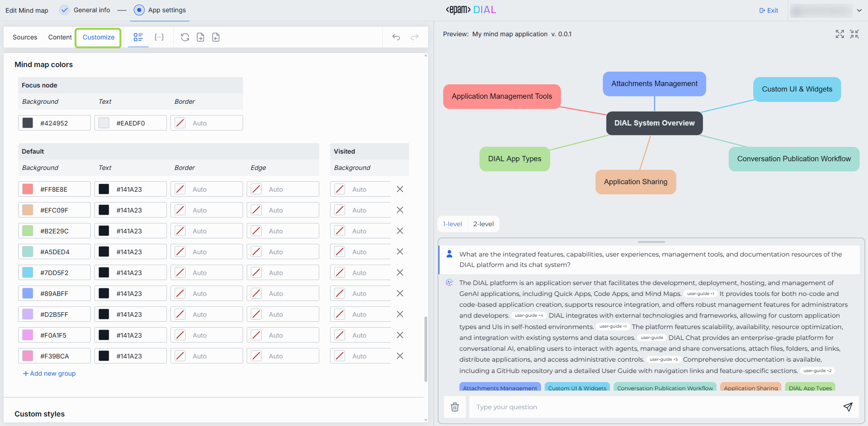Viewport: 868px width, 426px height.
Task: Click the Add new group link
Action: tap(49, 373)
